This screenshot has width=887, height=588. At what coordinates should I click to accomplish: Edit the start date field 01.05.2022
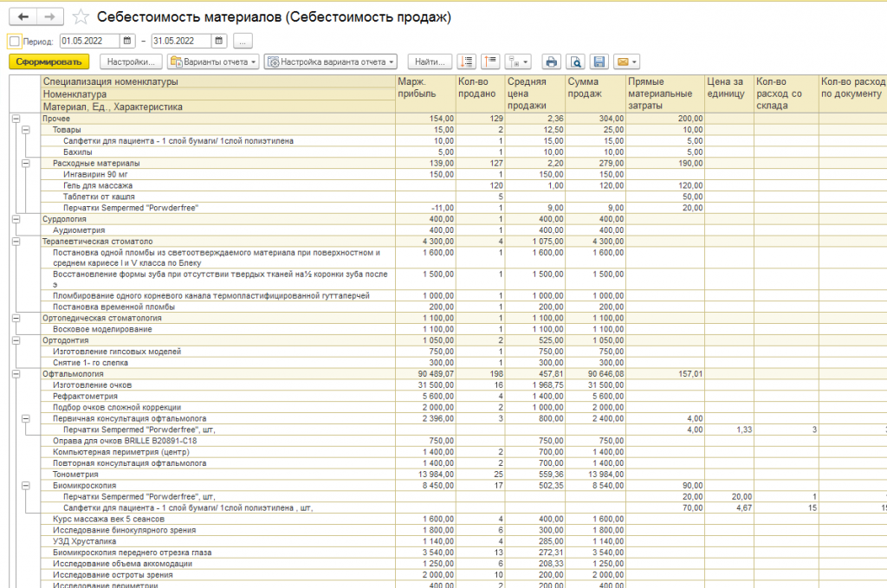(x=89, y=41)
